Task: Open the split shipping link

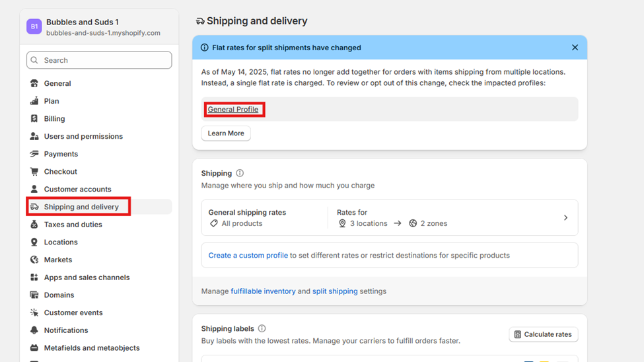Action: point(335,291)
